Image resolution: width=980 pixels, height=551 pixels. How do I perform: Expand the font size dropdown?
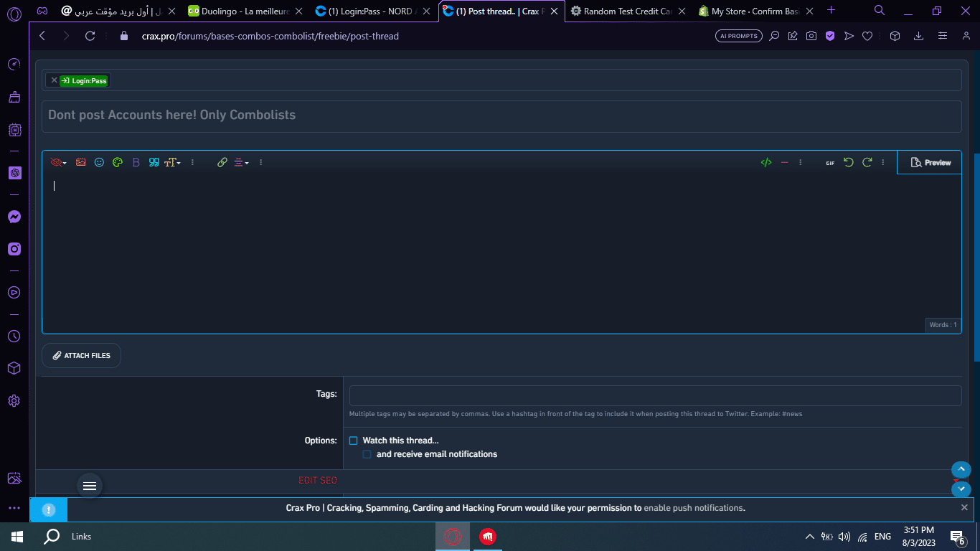(172, 163)
